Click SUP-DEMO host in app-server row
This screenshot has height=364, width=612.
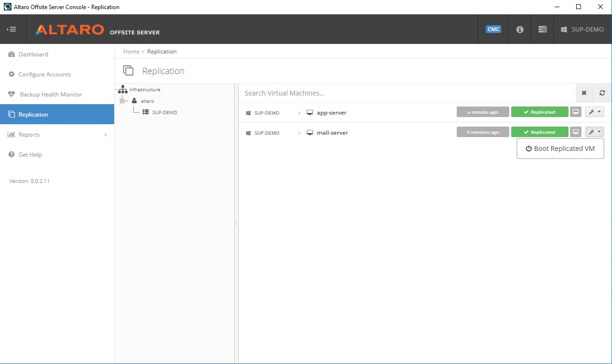267,113
